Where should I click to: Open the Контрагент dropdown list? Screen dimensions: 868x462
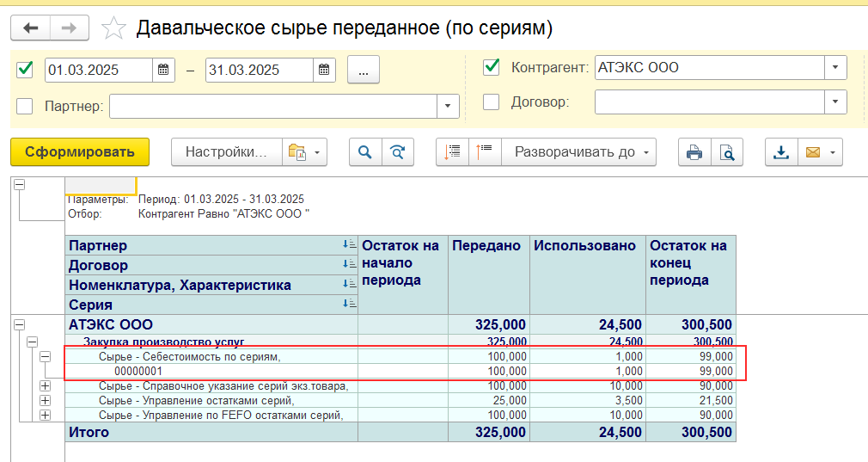click(x=835, y=67)
